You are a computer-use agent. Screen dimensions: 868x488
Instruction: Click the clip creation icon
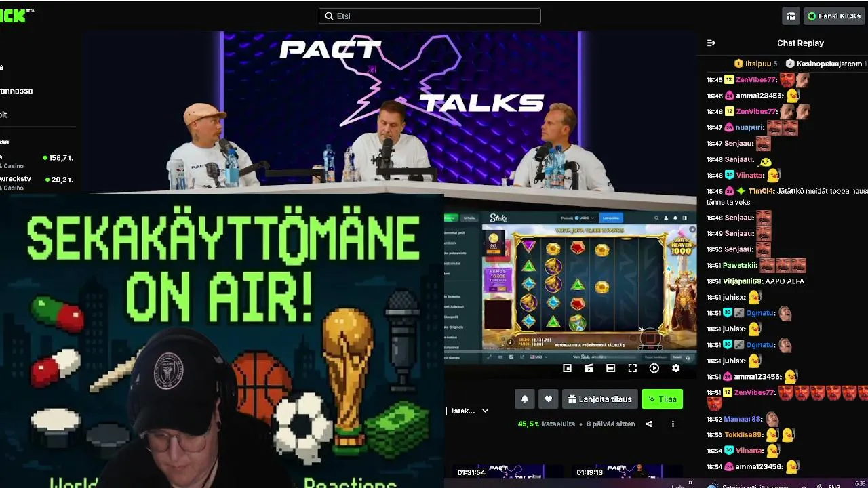589,368
